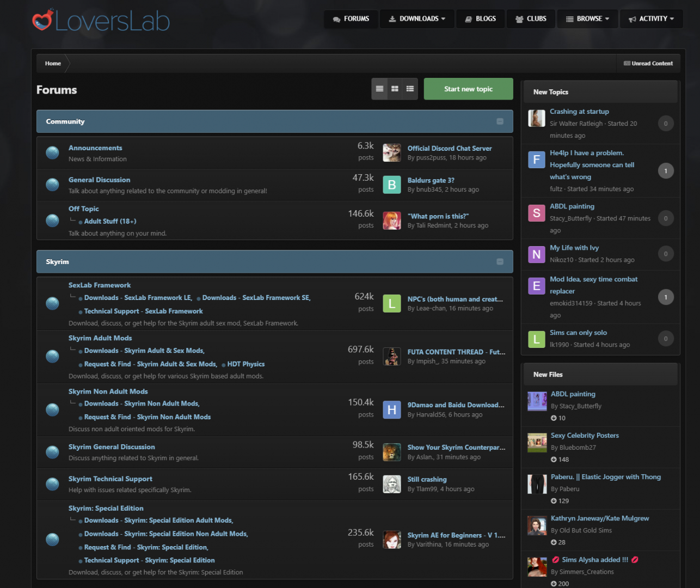The width and height of the screenshot is (700, 588).
Task: Open the Downloads dropdown menu
Action: coord(417,19)
